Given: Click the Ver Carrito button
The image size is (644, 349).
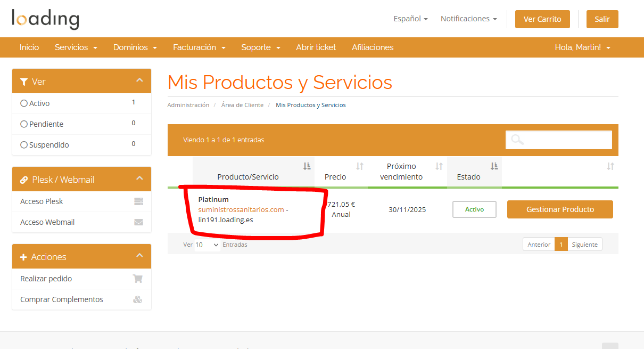Looking at the screenshot, I should coord(542,19).
